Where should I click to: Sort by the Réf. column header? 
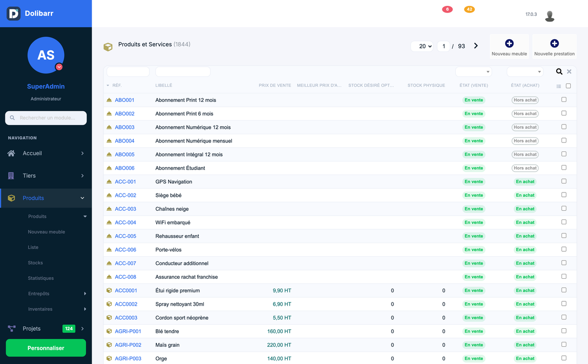pos(117,85)
